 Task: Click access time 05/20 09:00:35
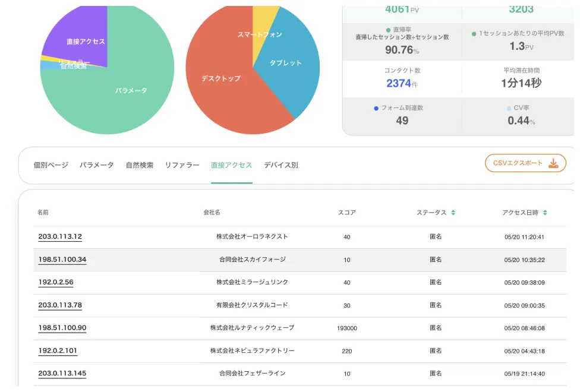pyautogui.click(x=525, y=306)
